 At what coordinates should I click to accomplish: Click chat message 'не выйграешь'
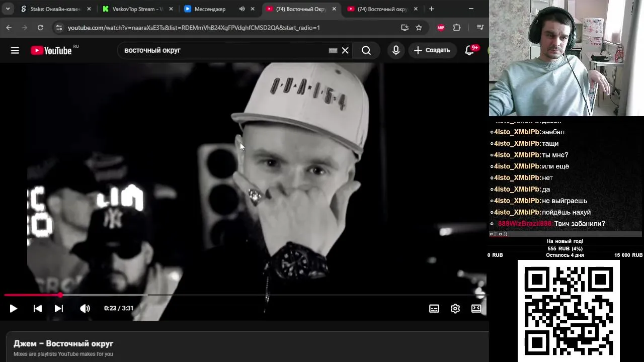[x=565, y=201]
